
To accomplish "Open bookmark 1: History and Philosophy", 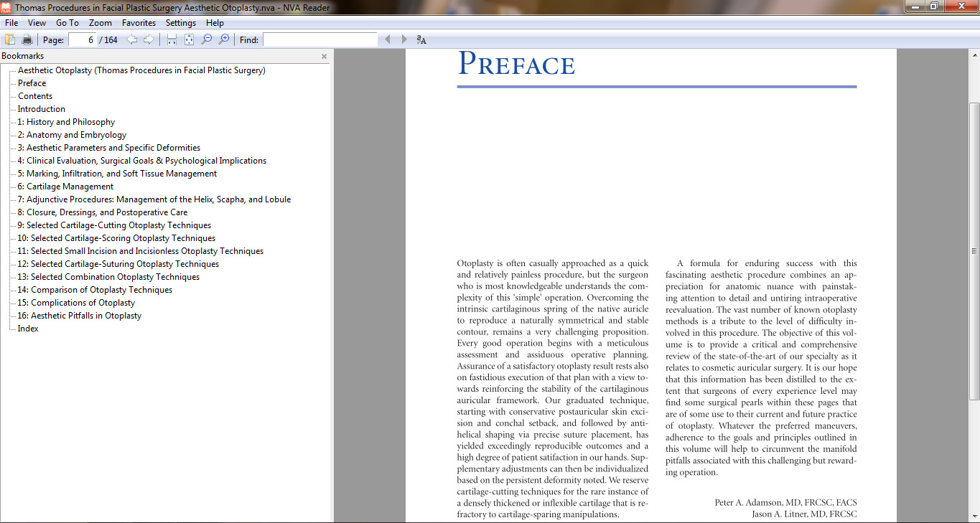I will click(66, 122).
